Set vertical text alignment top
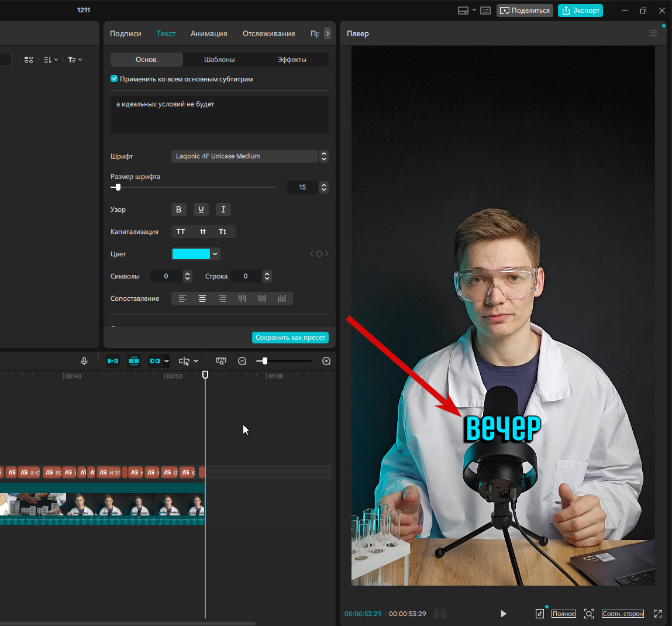The width and height of the screenshot is (672, 626). [x=242, y=298]
